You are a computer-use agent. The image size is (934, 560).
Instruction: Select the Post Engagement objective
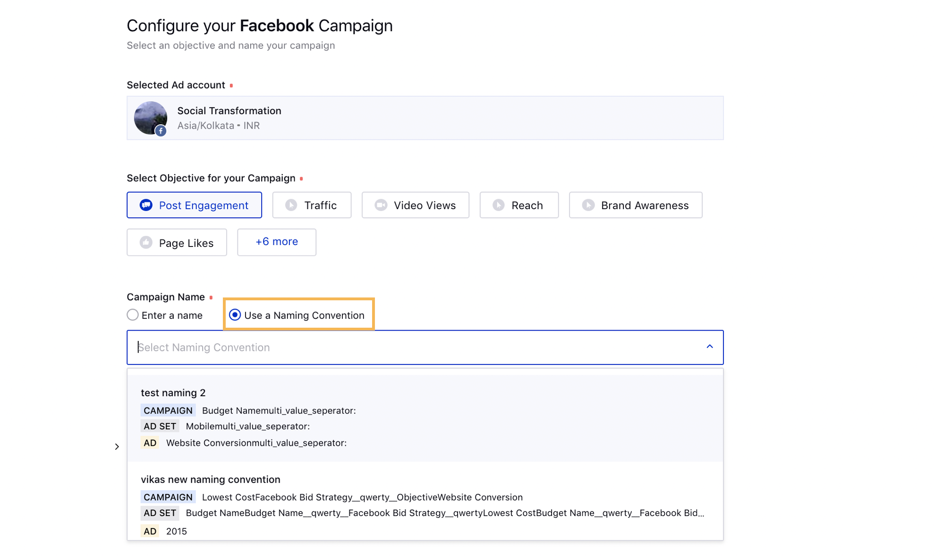[194, 205]
